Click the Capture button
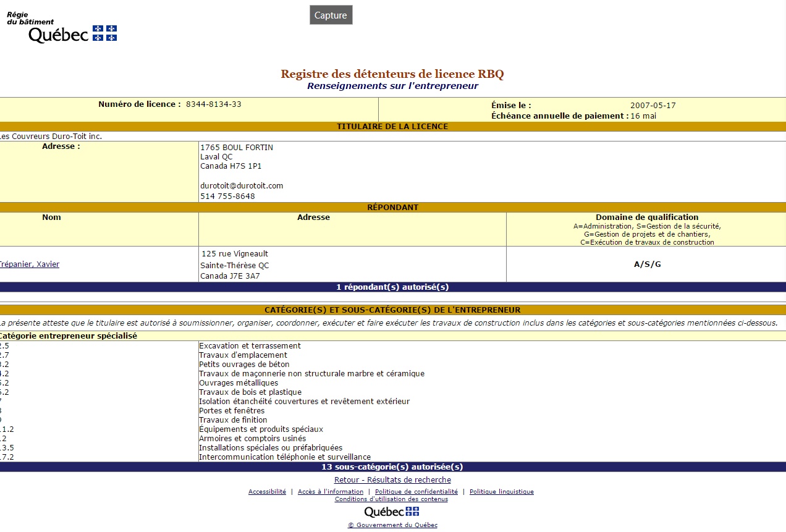Image resolution: width=786 pixels, height=532 pixels. pos(331,15)
